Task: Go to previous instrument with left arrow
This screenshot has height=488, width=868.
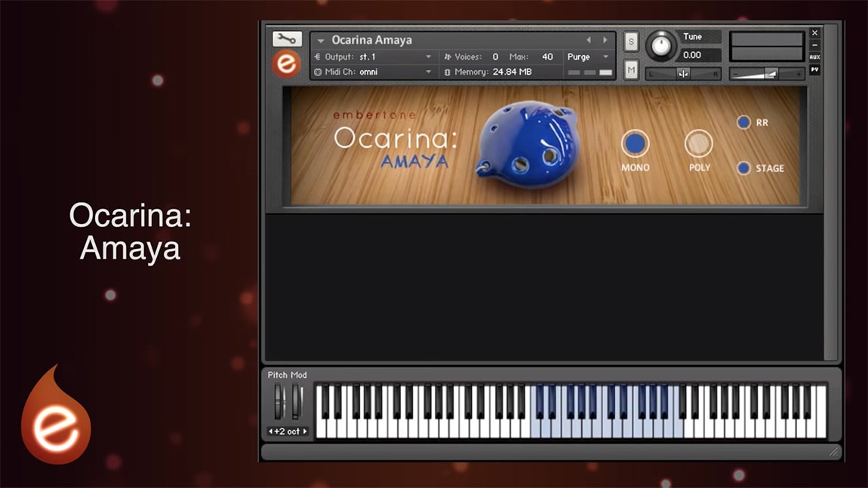Action: [x=589, y=40]
